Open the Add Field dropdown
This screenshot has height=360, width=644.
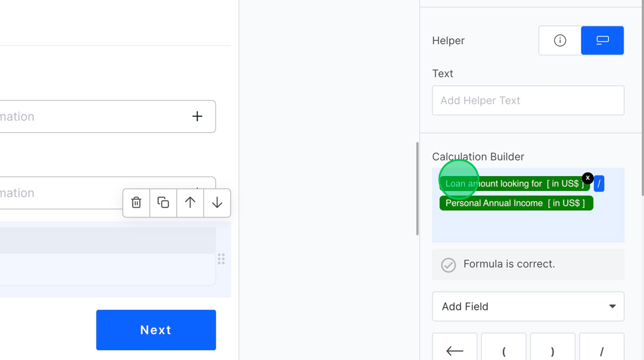tap(528, 307)
